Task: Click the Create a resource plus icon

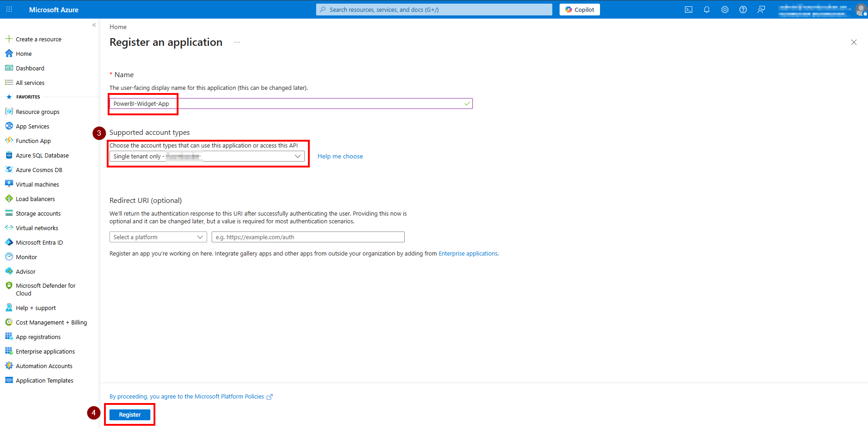Action: pyautogui.click(x=9, y=39)
